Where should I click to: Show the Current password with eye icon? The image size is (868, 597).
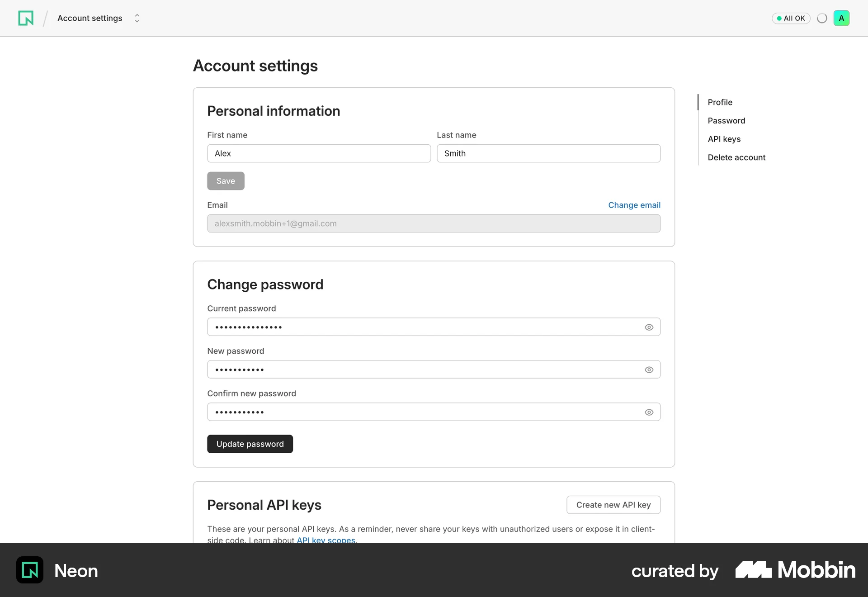(649, 327)
